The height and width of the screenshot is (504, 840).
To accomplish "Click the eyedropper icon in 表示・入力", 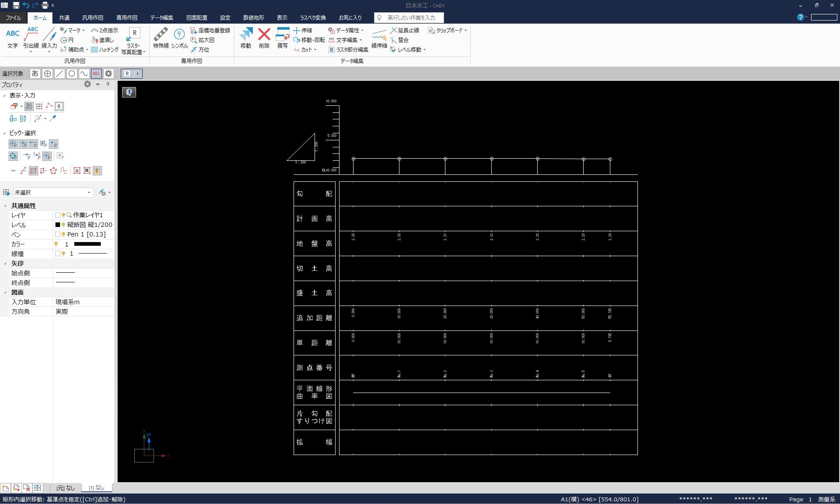I will pos(53,118).
